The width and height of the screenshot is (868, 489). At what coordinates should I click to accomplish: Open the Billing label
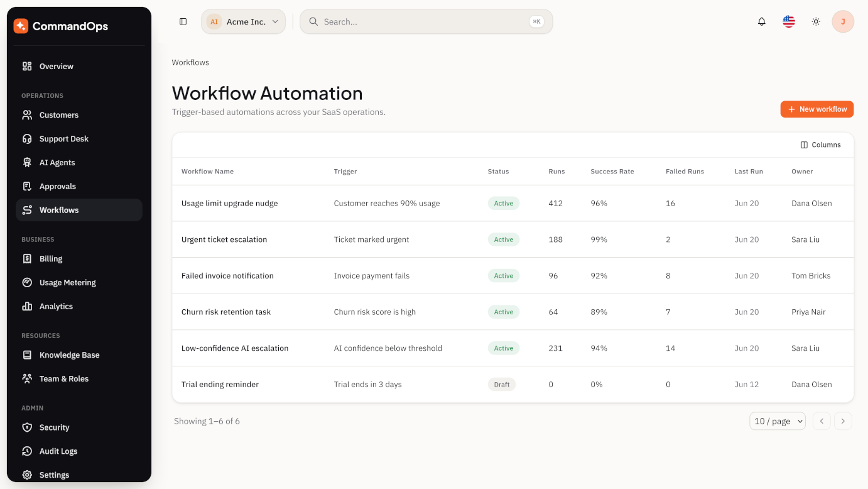51,259
